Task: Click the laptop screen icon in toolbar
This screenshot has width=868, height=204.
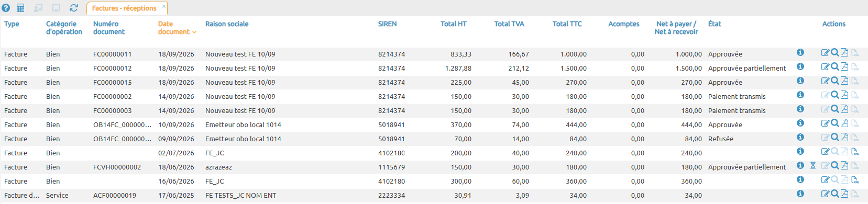Action: tap(56, 8)
